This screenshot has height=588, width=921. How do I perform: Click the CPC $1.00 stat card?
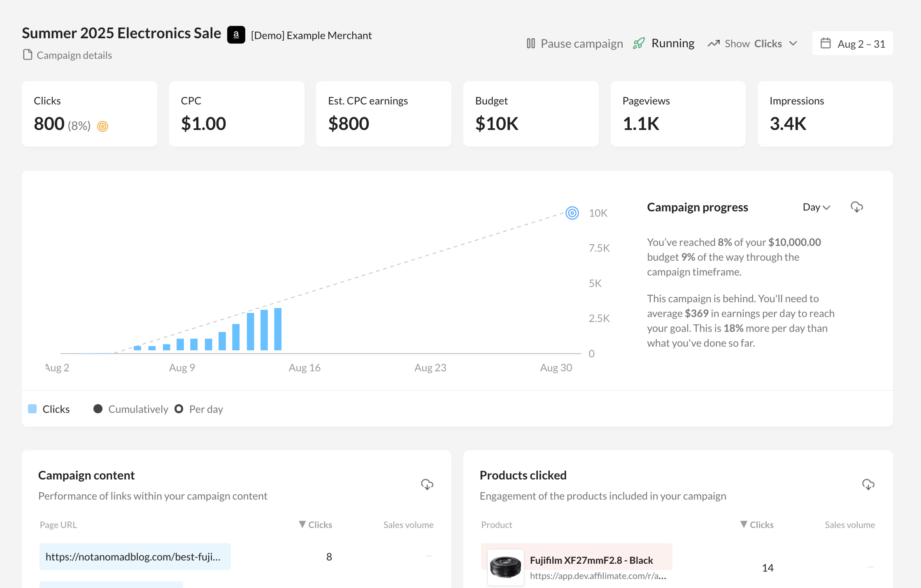[237, 114]
